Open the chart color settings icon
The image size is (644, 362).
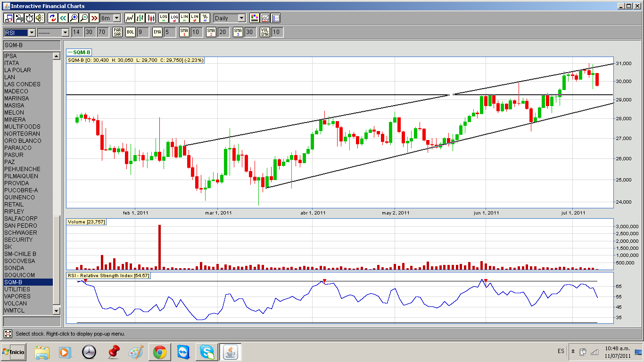point(255,18)
